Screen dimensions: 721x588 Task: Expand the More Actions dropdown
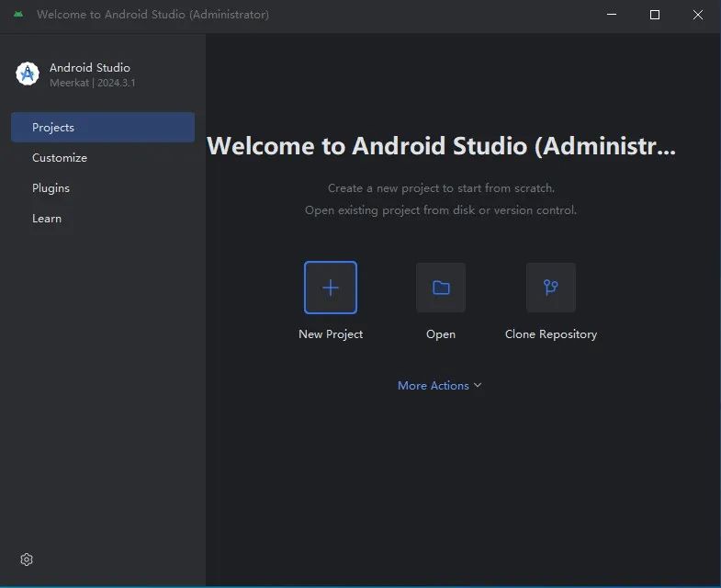440,386
